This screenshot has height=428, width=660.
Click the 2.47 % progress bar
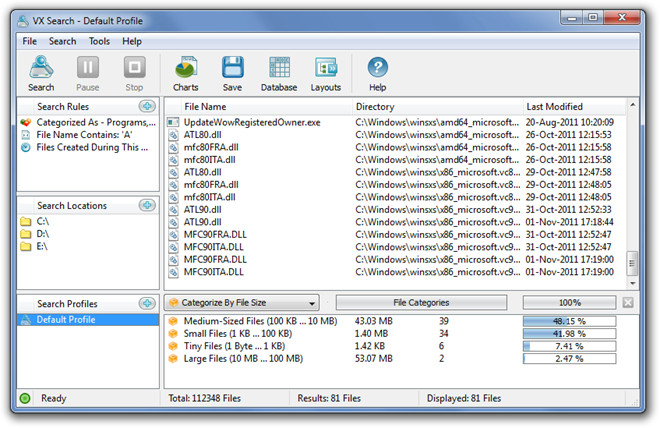570,359
